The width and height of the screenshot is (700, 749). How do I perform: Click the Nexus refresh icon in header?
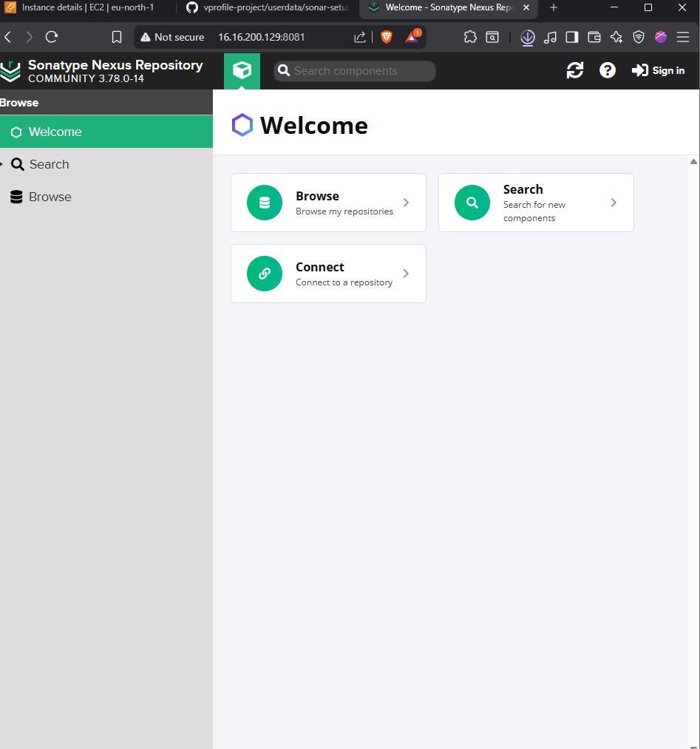tap(575, 71)
